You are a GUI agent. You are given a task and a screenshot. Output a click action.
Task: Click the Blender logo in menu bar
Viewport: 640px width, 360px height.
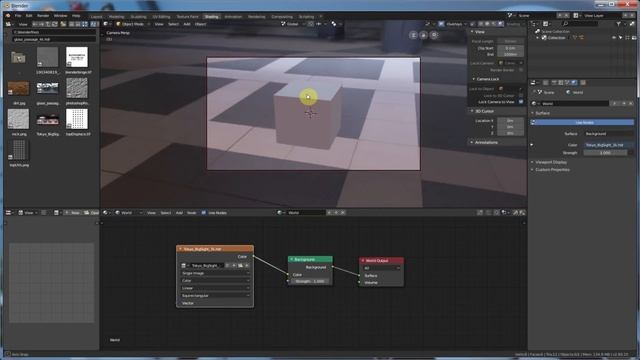click(7, 16)
